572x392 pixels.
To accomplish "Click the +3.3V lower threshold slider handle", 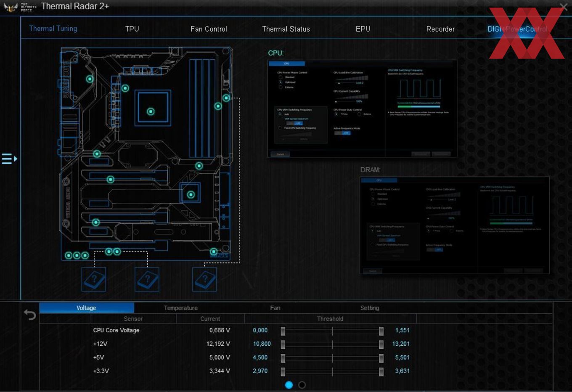I will (x=283, y=371).
